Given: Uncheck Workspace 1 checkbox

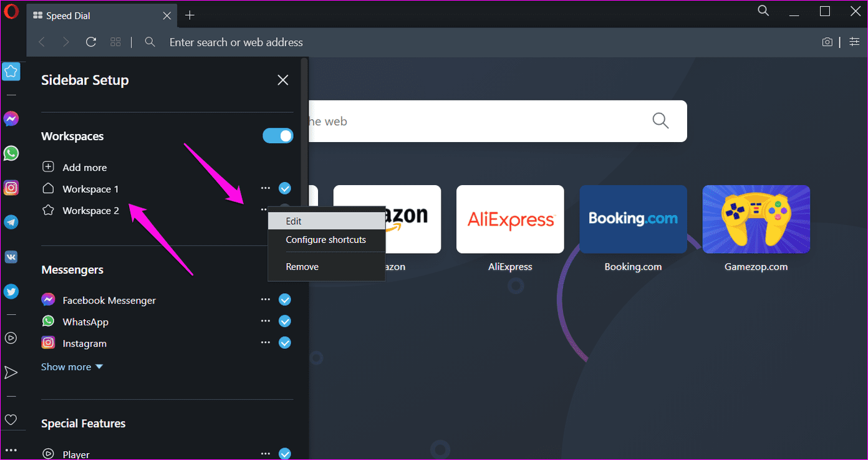Looking at the screenshot, I should pos(285,188).
